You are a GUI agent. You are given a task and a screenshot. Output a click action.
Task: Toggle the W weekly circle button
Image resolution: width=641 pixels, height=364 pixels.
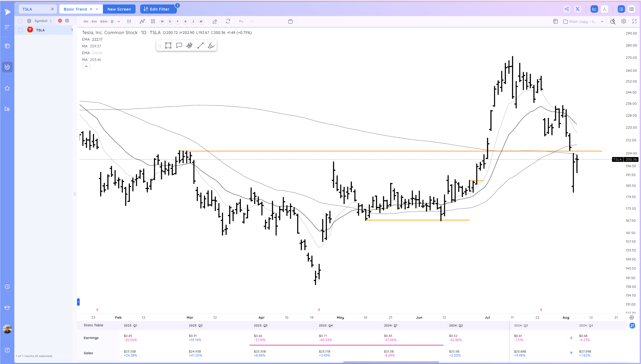[x=162, y=21]
